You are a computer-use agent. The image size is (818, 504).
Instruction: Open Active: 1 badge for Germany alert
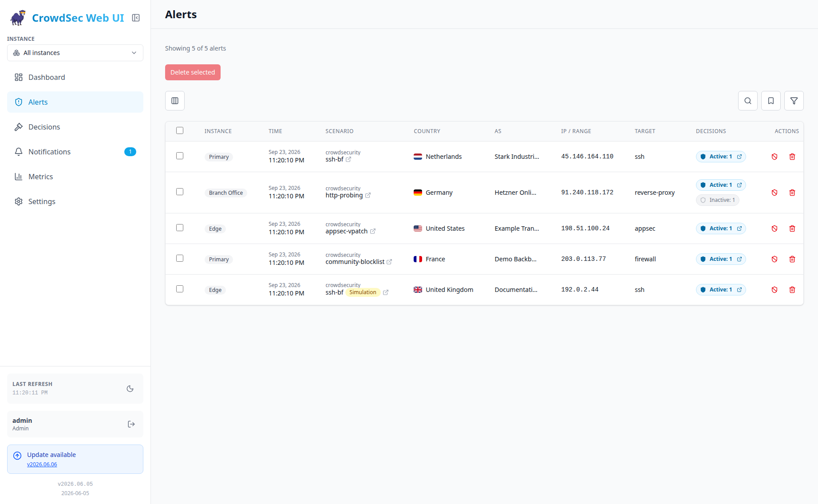coord(721,185)
